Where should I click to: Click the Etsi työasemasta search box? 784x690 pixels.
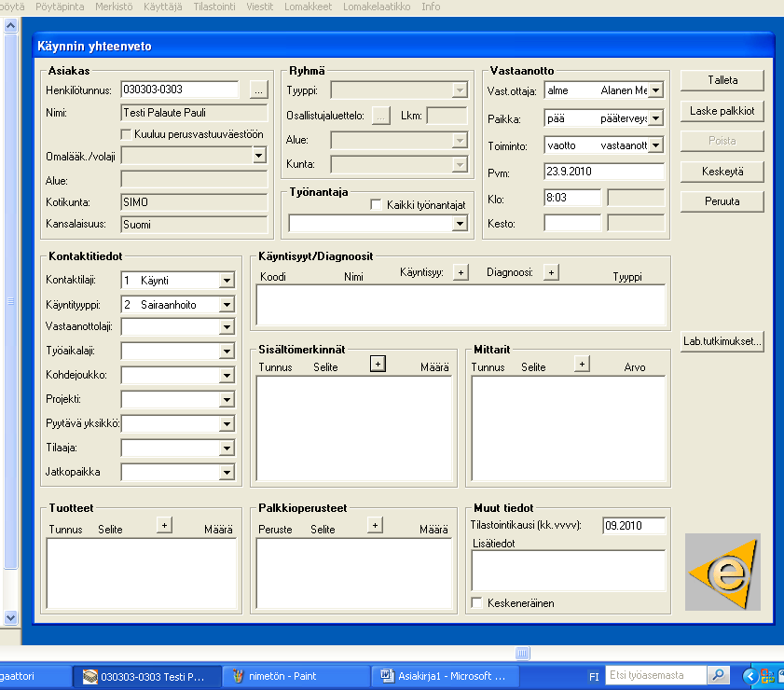(x=656, y=675)
